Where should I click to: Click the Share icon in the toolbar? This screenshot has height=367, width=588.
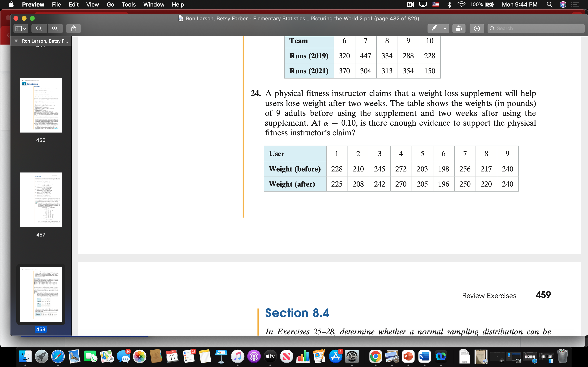tap(73, 28)
